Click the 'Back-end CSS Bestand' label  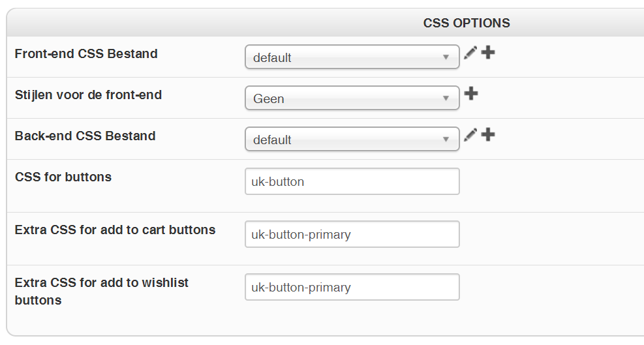coord(85,136)
